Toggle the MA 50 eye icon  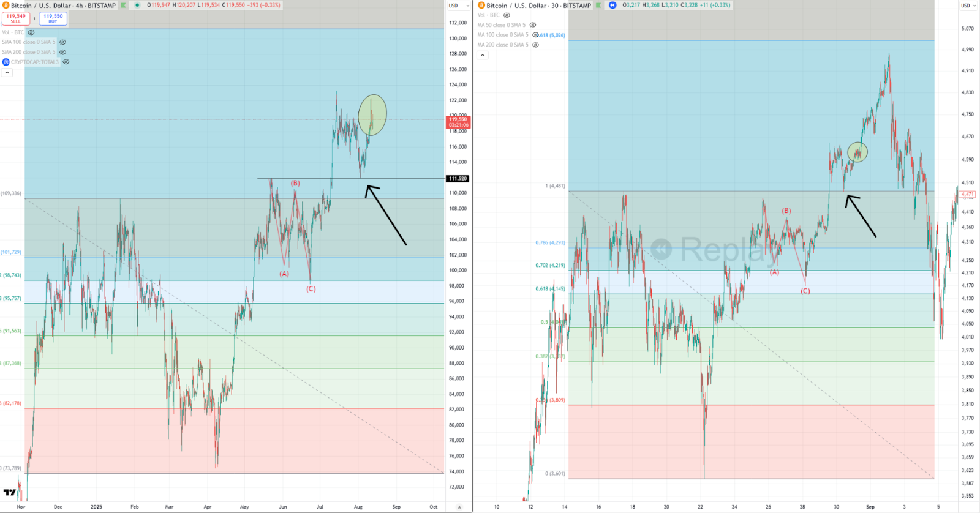tap(533, 25)
